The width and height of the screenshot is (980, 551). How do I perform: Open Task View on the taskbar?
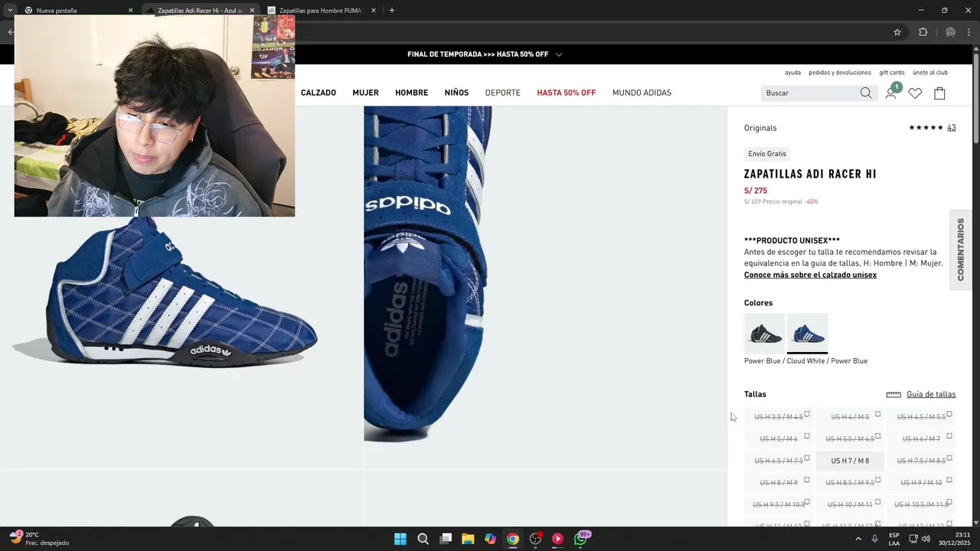click(x=446, y=539)
